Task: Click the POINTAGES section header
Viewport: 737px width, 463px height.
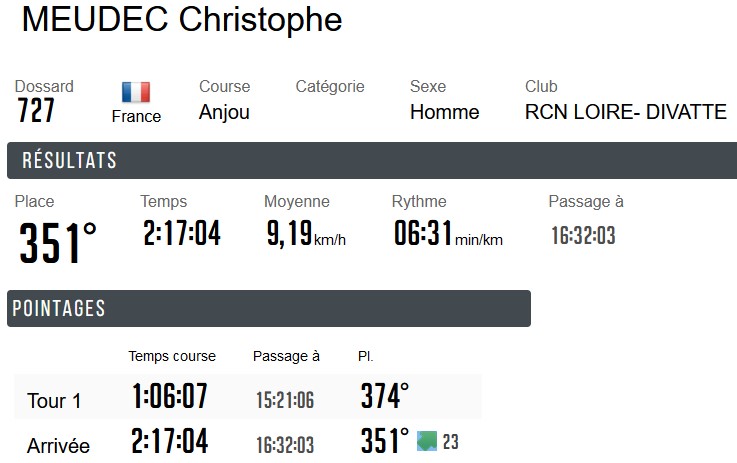Action: click(x=59, y=309)
